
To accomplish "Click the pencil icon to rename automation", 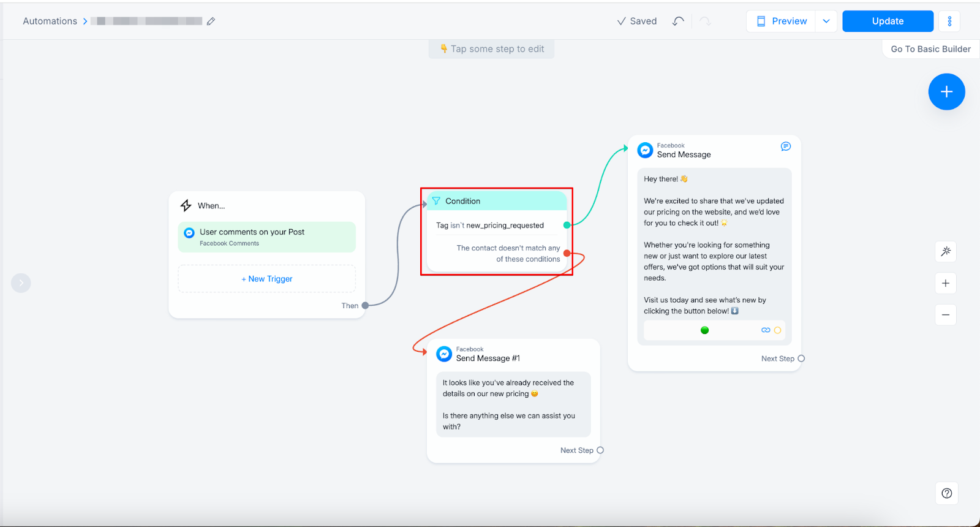I will tap(211, 21).
